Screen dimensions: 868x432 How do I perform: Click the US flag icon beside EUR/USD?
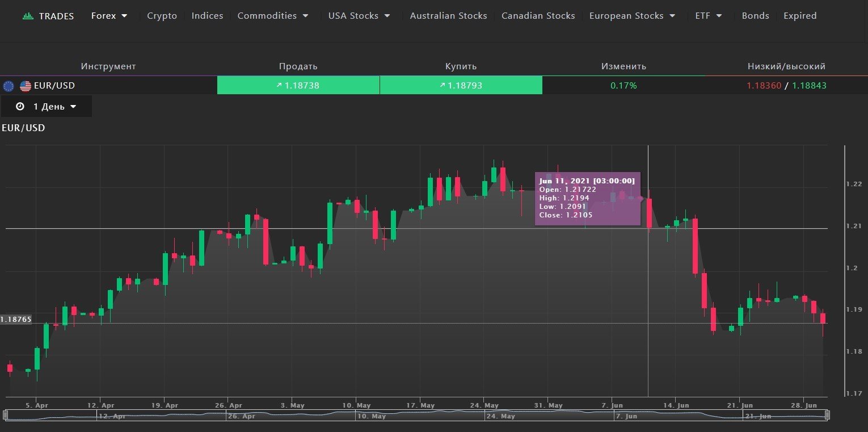tap(26, 86)
